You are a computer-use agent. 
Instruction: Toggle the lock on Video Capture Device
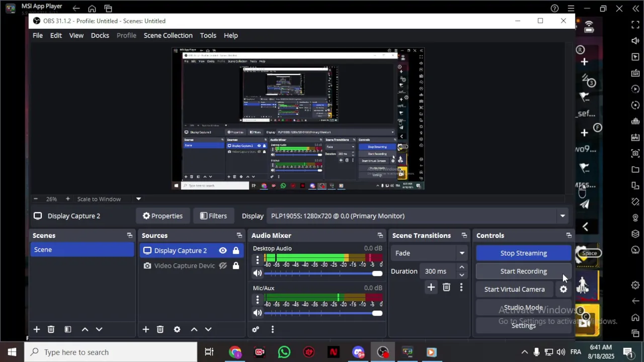pyautogui.click(x=236, y=265)
